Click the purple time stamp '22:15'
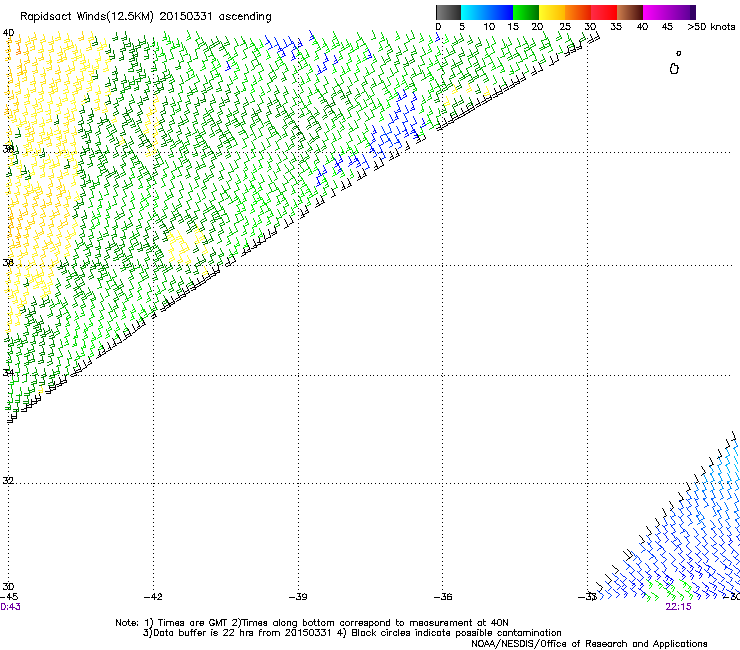Screen dimensions: 740x650 click(x=678, y=607)
